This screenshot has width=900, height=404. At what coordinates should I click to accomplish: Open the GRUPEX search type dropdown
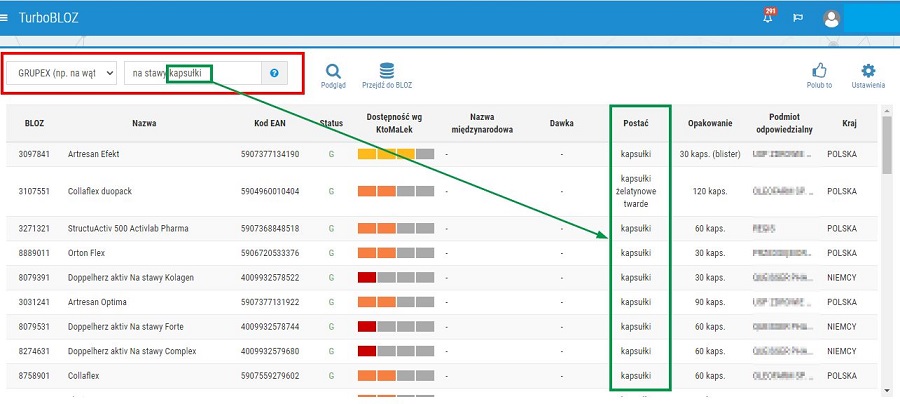coord(61,73)
